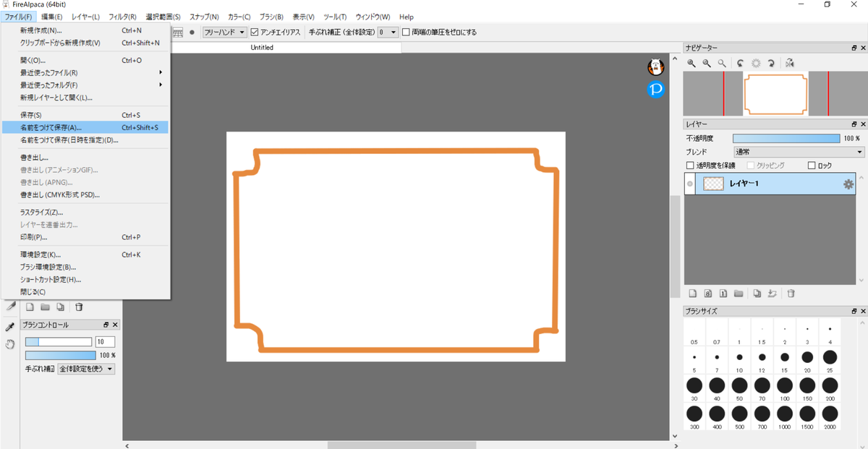
Task: Zoom out using Navigator magnifier minus icon
Action: pos(707,63)
